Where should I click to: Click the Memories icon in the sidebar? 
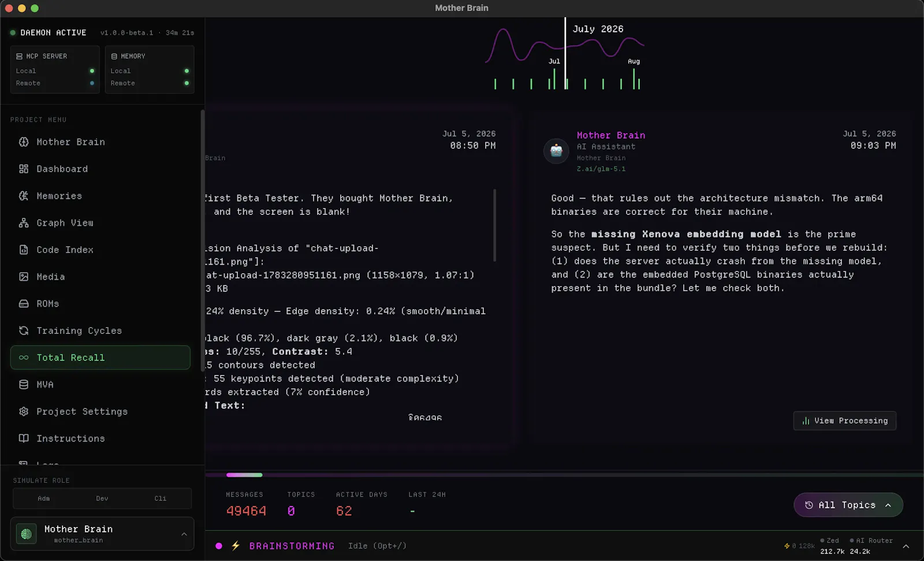point(24,196)
